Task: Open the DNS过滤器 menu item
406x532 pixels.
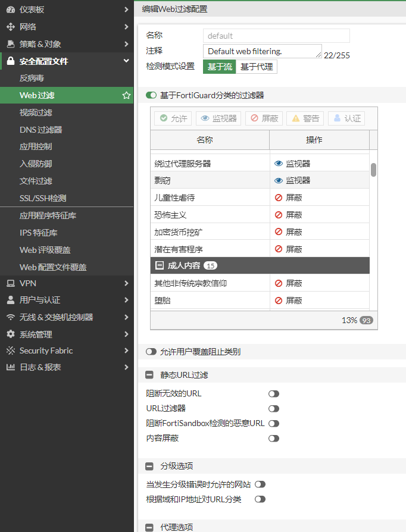Action: (x=40, y=130)
